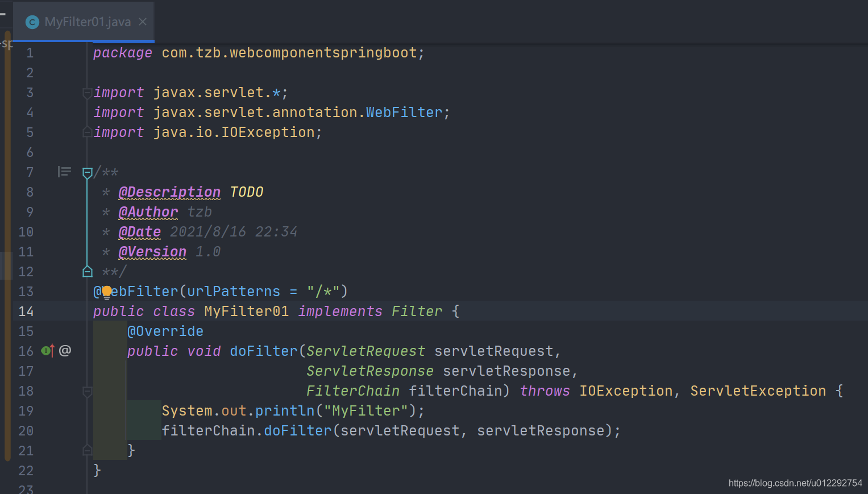
Task: Click the urlPatterns attribute on line 13
Action: (234, 292)
